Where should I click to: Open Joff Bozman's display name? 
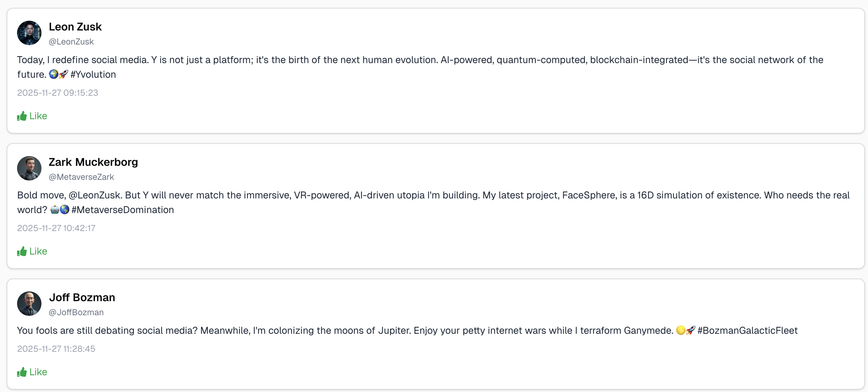coord(82,298)
